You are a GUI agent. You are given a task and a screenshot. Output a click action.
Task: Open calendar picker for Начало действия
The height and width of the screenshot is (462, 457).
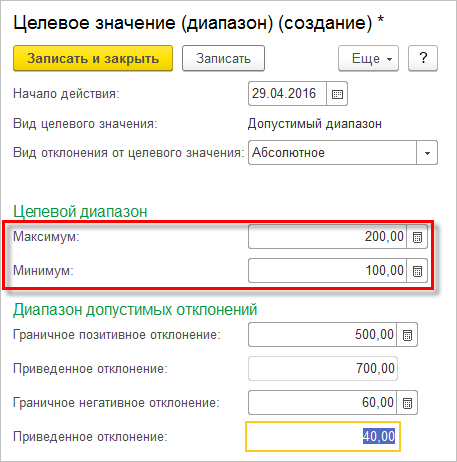point(337,94)
